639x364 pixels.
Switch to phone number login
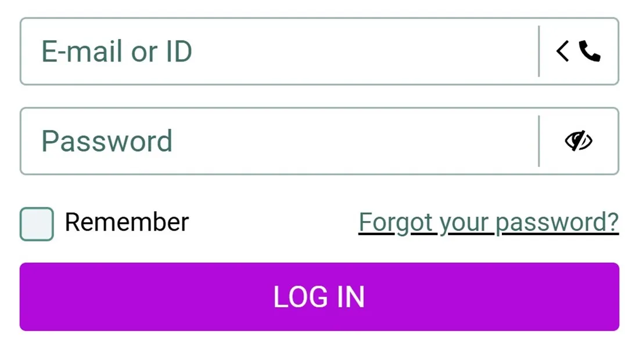click(x=590, y=52)
